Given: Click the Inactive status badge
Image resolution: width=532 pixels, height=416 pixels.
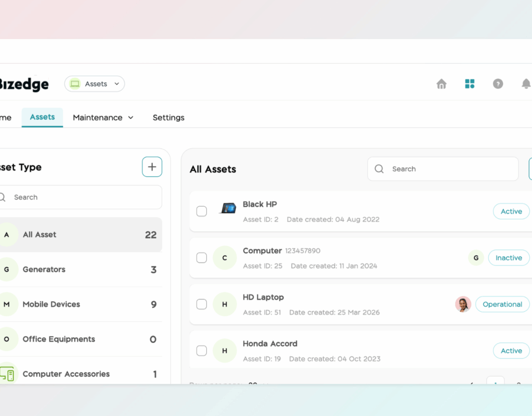Looking at the screenshot, I should (x=508, y=258).
